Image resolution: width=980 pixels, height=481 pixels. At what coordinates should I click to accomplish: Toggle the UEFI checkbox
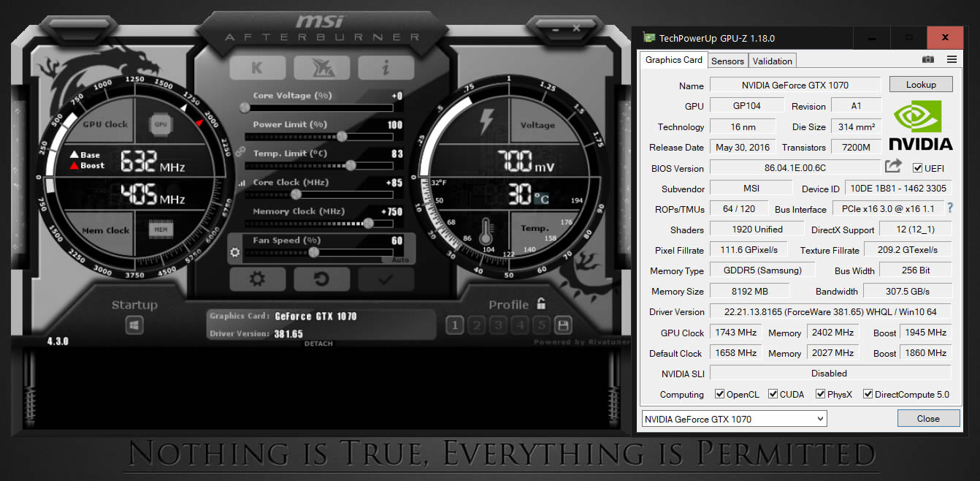(918, 168)
